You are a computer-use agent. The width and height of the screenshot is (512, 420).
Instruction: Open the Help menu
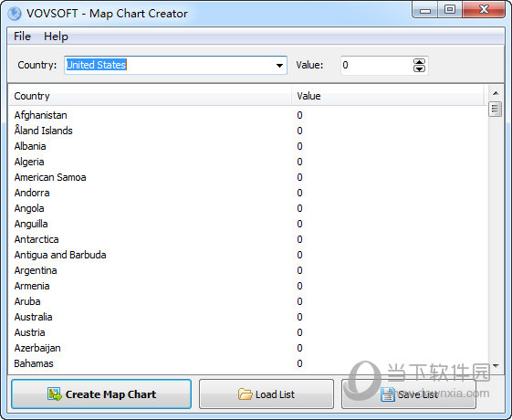click(x=57, y=37)
